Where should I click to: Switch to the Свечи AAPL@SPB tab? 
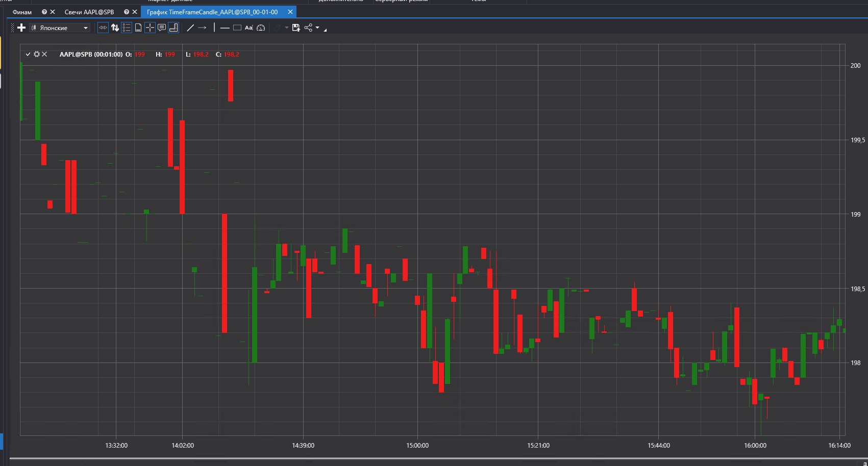pos(89,12)
